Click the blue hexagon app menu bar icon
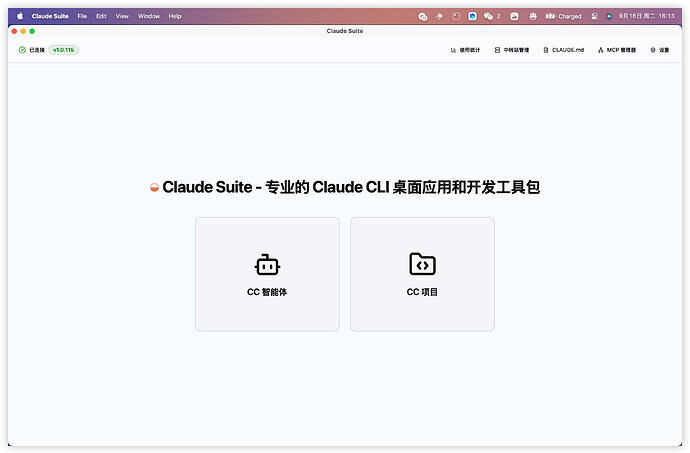 click(472, 16)
